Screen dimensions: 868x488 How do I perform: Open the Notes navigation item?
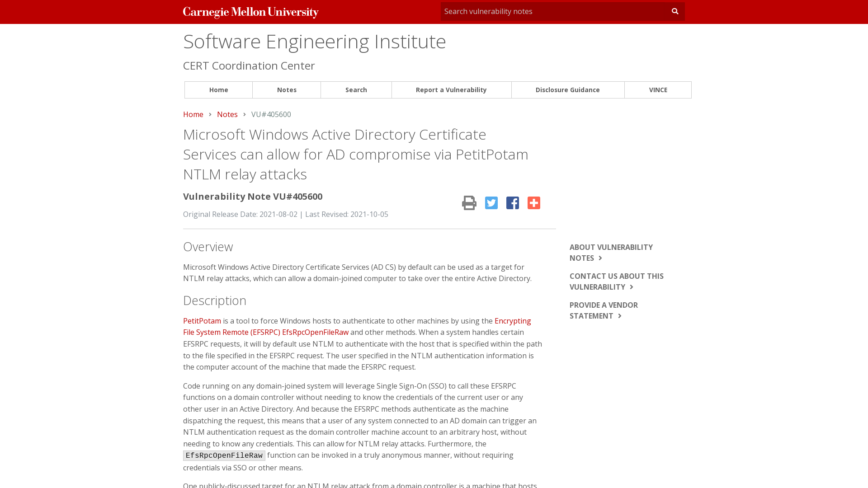pos(287,89)
